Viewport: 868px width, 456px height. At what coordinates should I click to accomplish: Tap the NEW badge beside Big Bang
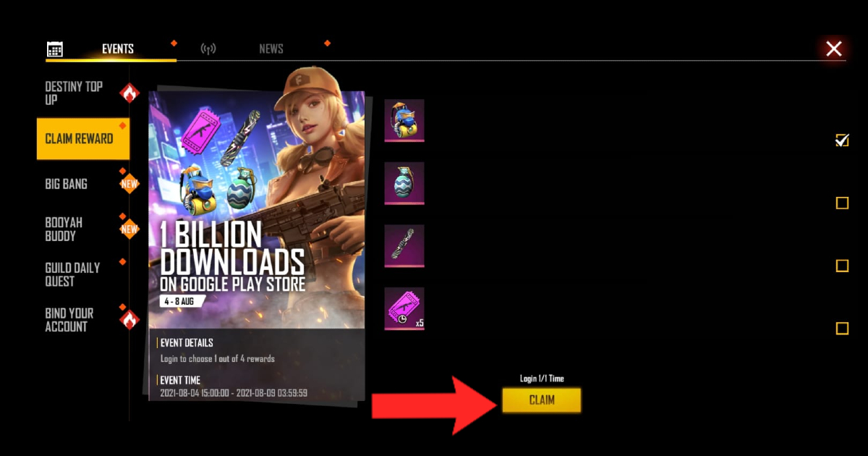(x=129, y=184)
